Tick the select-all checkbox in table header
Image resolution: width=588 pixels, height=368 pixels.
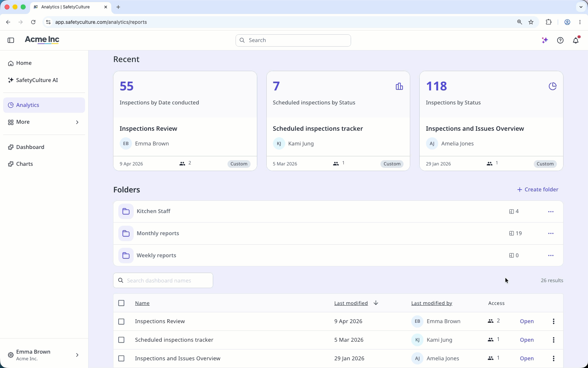[x=121, y=303]
